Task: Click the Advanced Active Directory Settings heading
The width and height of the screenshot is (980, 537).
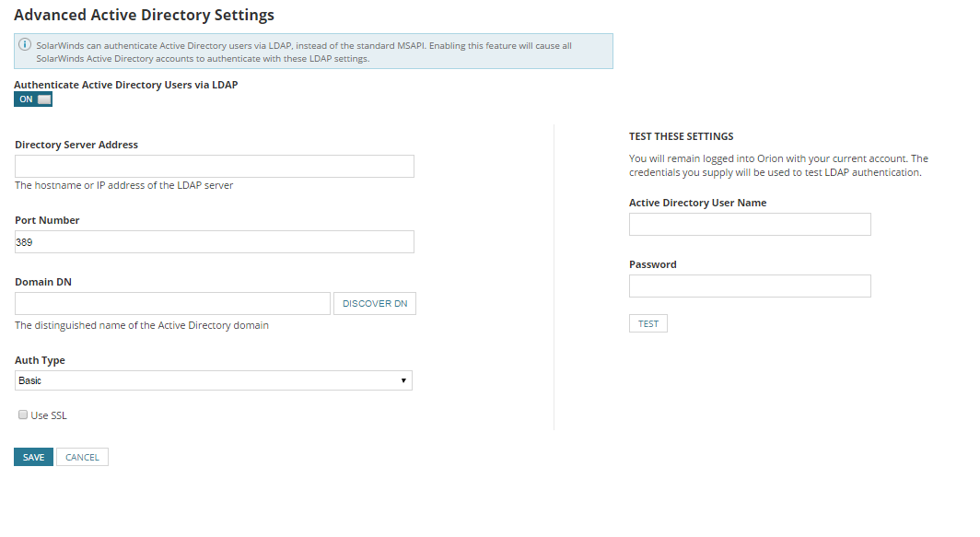Action: [x=144, y=16]
